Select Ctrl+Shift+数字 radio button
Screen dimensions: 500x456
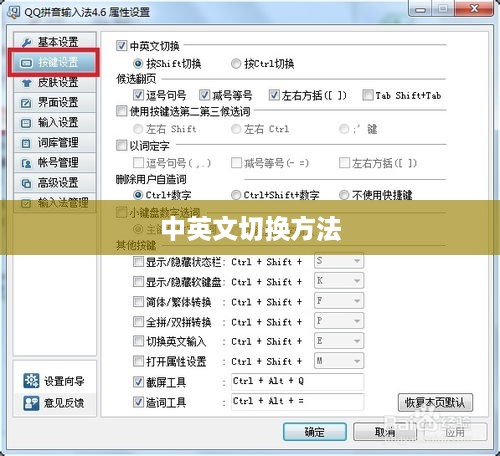[x=236, y=195]
